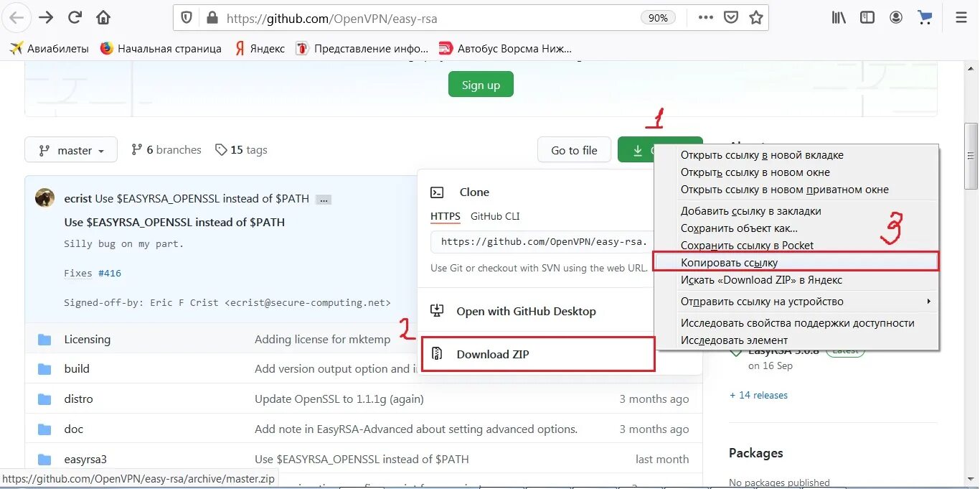Open the browser home page icon
This screenshot has width=980, height=489.
(x=103, y=18)
